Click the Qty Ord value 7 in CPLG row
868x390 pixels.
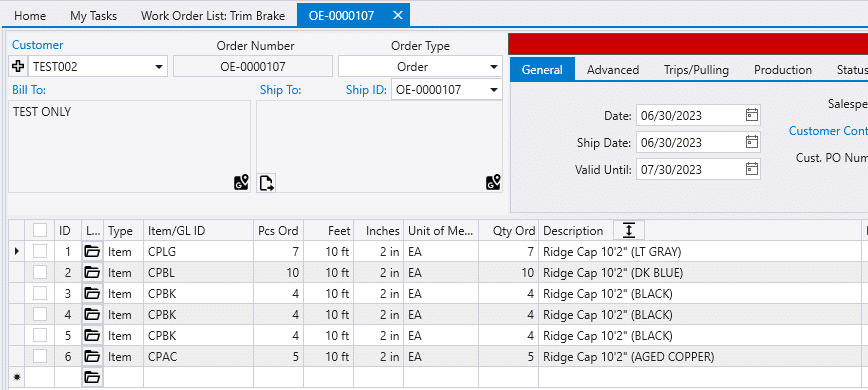[x=509, y=252]
